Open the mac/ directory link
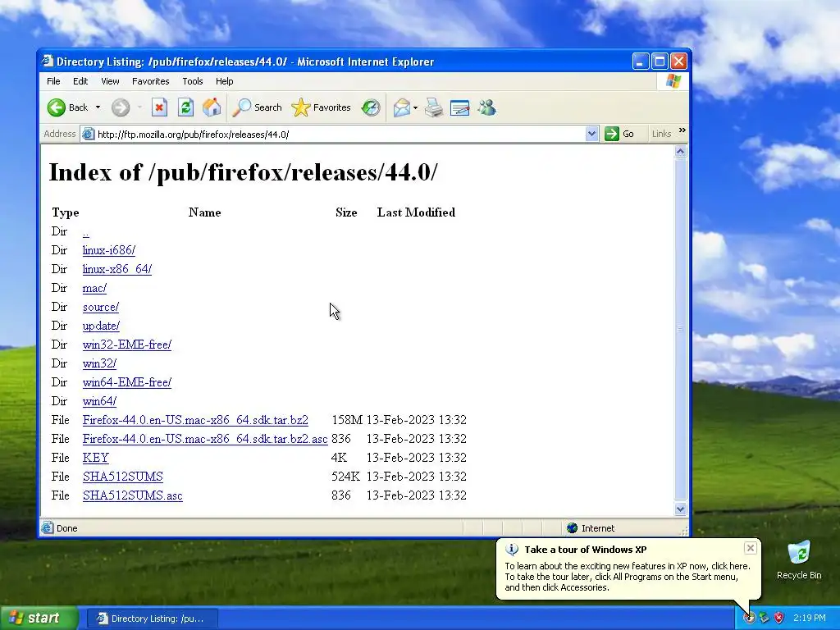The width and height of the screenshot is (840, 630). (x=94, y=288)
